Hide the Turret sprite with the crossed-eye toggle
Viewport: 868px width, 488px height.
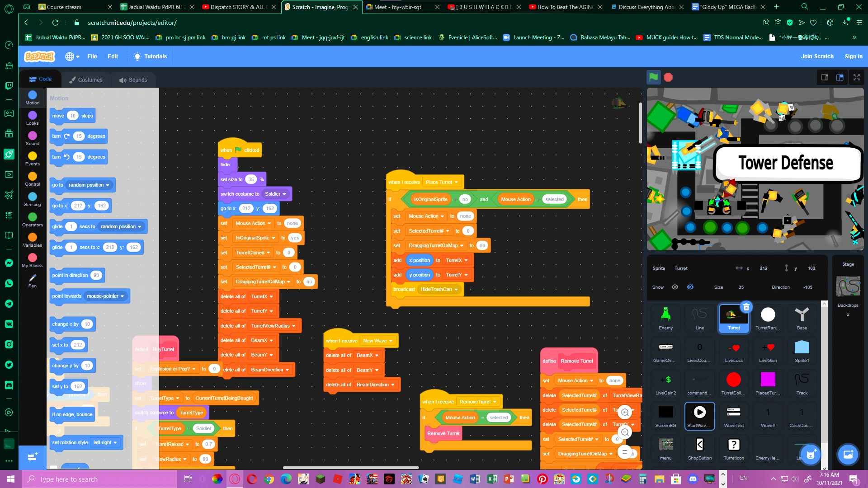click(690, 287)
